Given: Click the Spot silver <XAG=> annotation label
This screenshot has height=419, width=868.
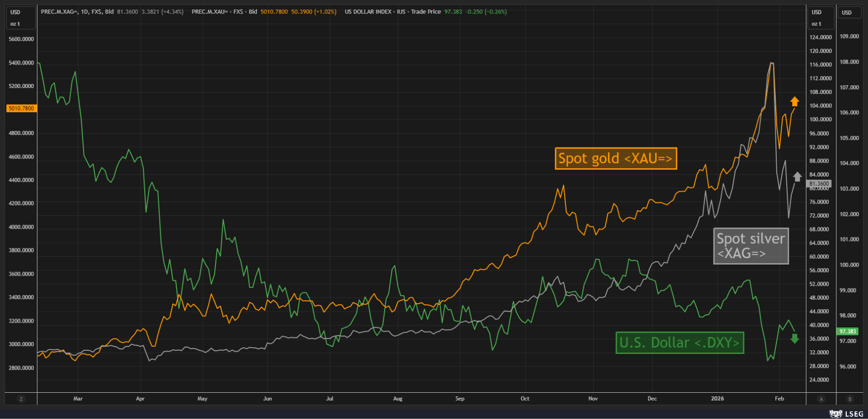Looking at the screenshot, I should pos(751,246).
